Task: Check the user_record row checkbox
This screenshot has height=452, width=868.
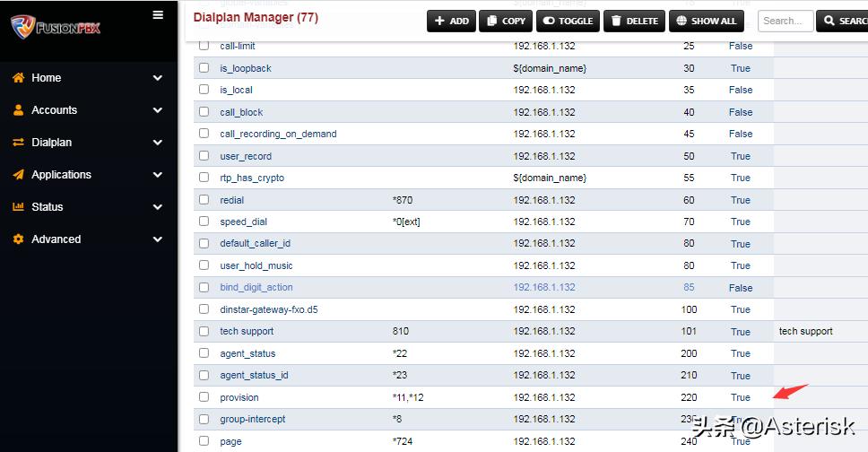Action: pyautogui.click(x=204, y=156)
